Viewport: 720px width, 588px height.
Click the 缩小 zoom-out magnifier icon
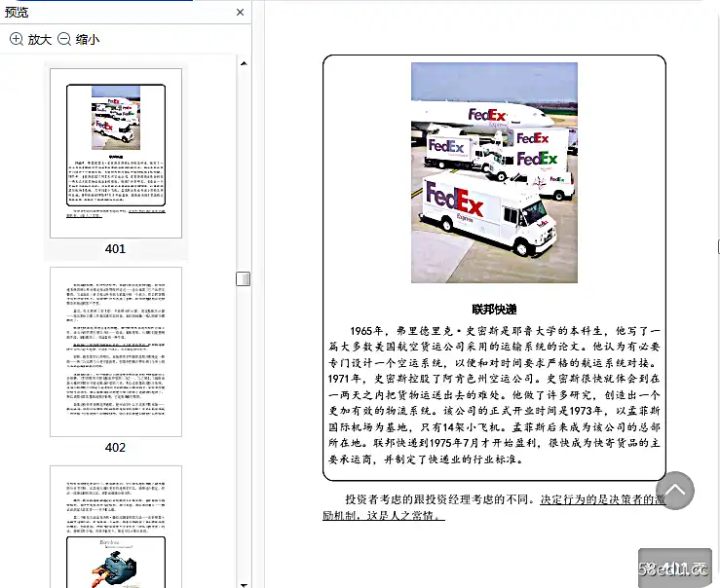64,39
